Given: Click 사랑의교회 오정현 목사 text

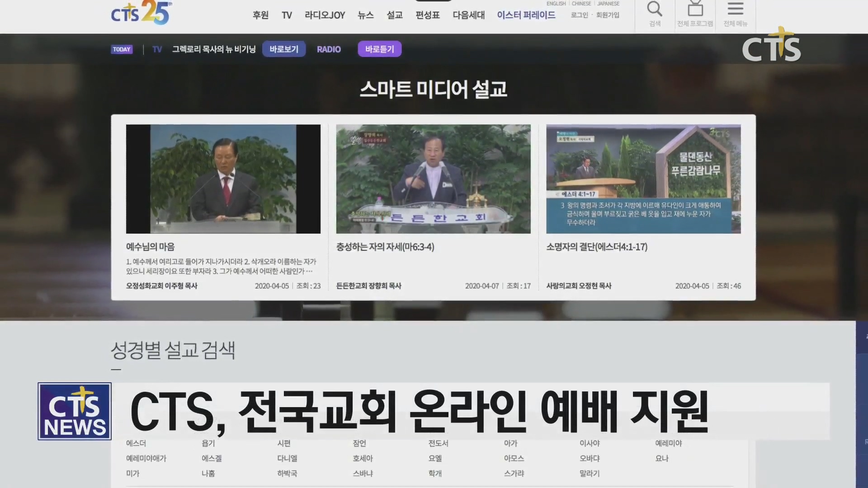Looking at the screenshot, I should pyautogui.click(x=579, y=286).
